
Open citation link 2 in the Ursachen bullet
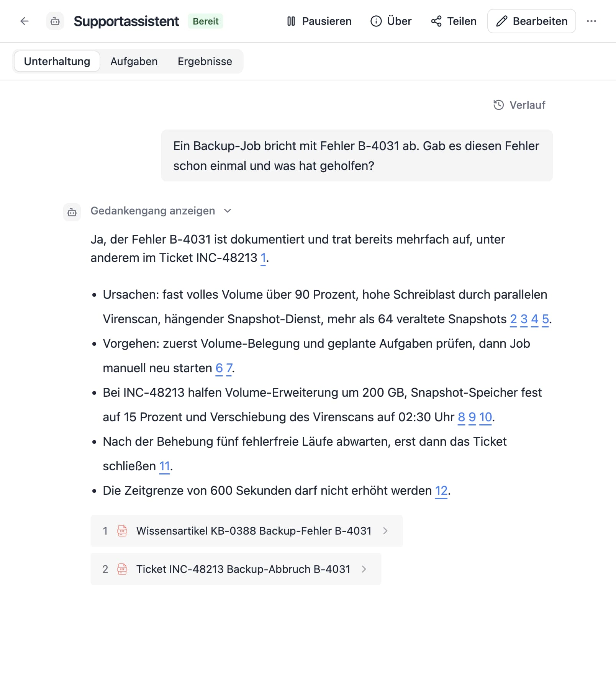513,319
